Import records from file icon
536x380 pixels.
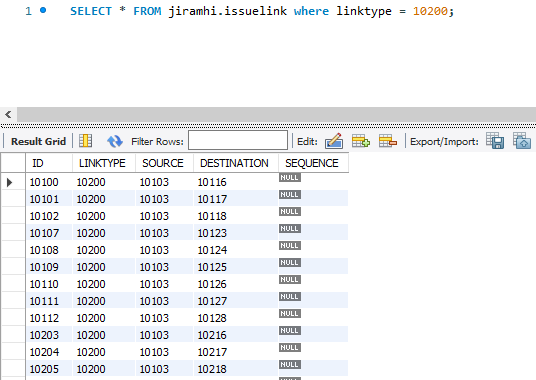pyautogui.click(x=522, y=141)
